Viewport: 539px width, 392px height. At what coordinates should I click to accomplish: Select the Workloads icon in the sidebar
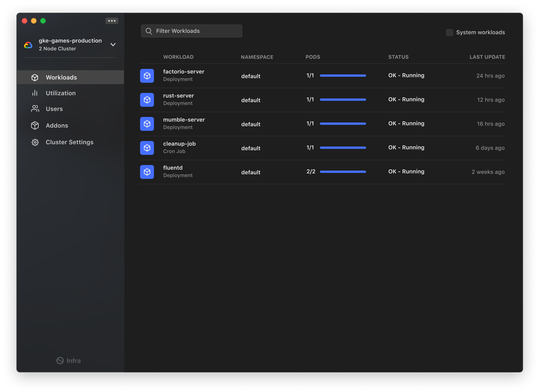pyautogui.click(x=35, y=77)
